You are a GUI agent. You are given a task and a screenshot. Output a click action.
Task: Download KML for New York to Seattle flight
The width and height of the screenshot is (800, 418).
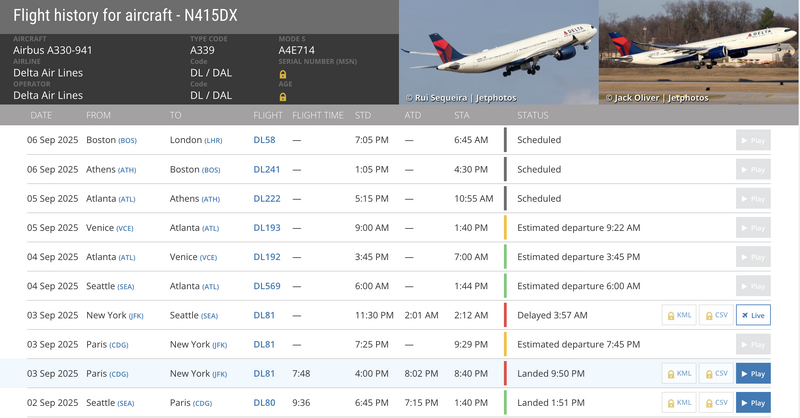679,315
